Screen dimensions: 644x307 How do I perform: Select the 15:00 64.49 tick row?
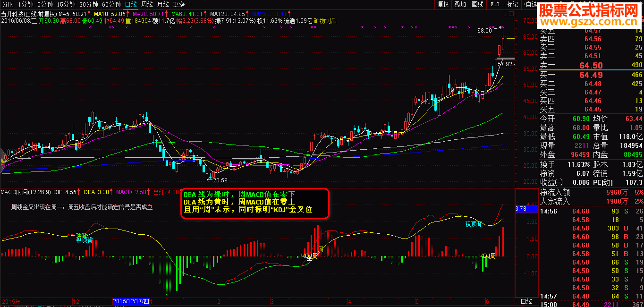[591, 304]
